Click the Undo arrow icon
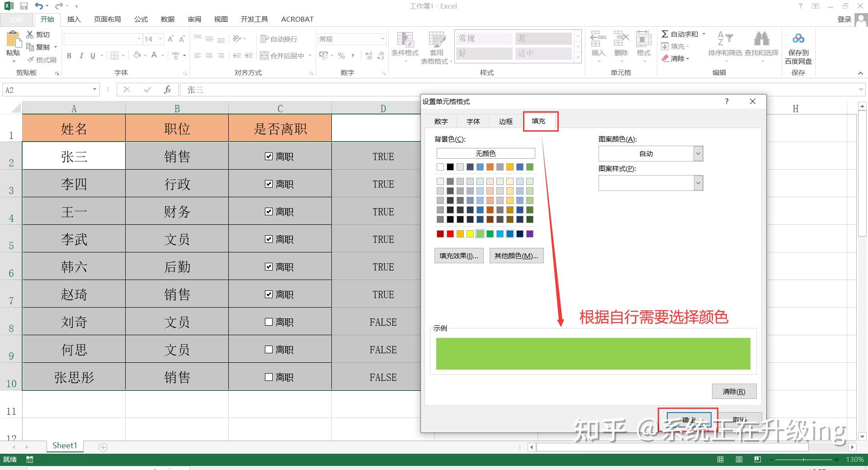Image resolution: width=868 pixels, height=470 pixels. coord(39,6)
